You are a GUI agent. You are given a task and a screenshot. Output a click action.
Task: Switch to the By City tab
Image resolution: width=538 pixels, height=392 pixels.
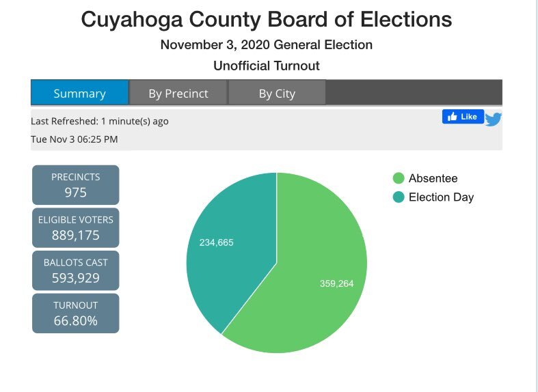pos(277,92)
